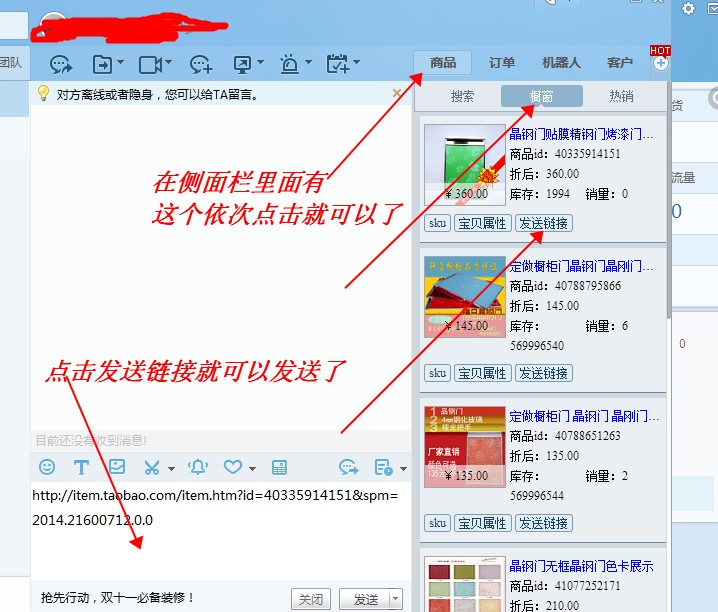Click sku button for product 40788651263
This screenshot has width=718, height=612.
click(x=437, y=523)
